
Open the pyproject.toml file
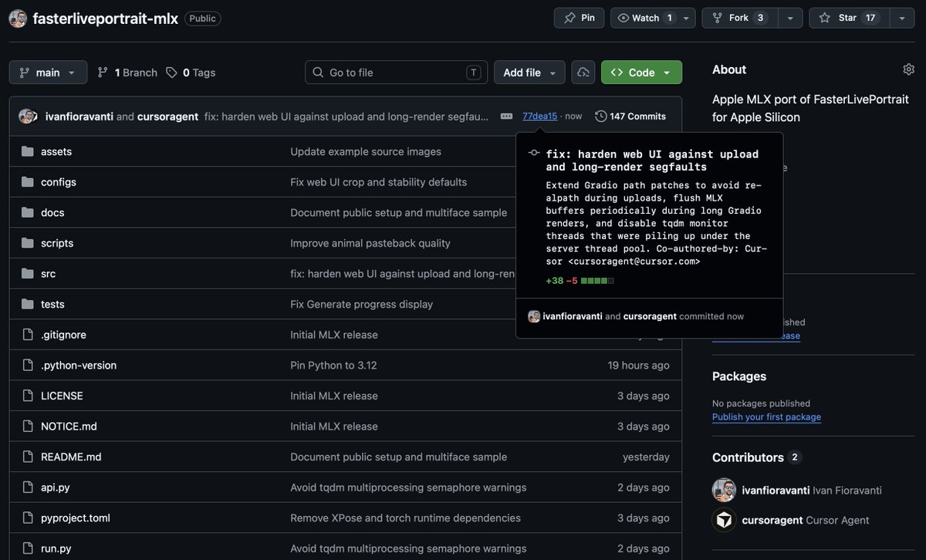click(76, 518)
